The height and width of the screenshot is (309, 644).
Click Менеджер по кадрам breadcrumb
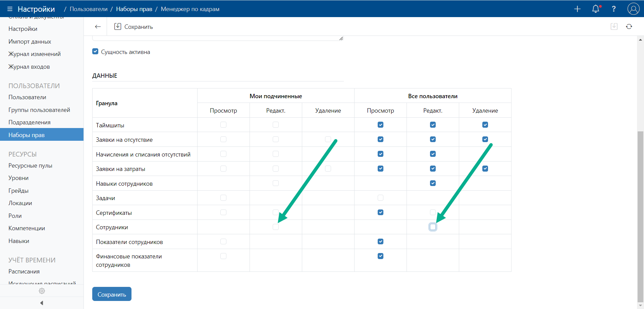click(190, 9)
